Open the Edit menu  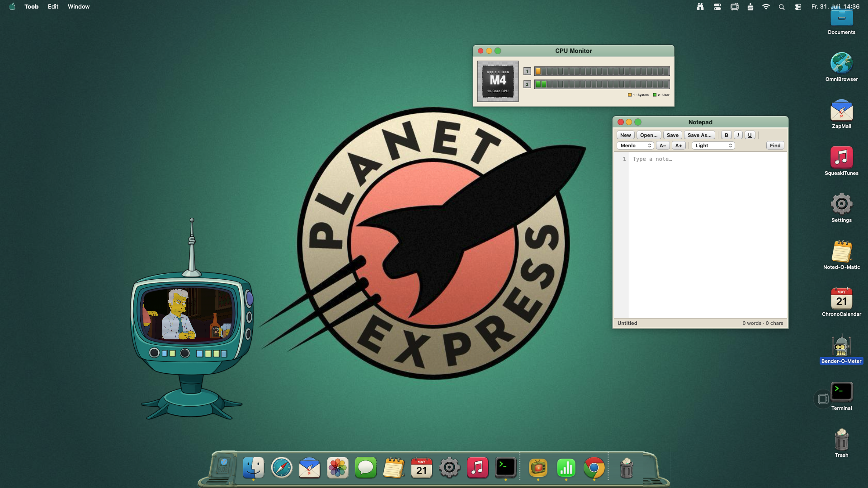coord(53,7)
